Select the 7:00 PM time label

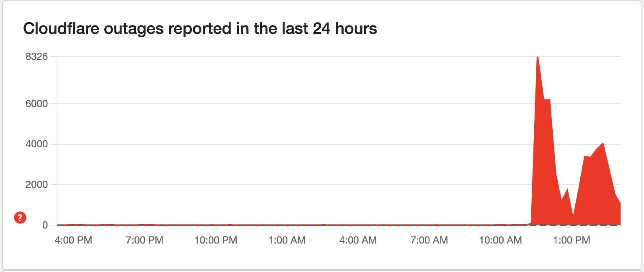pos(144,240)
